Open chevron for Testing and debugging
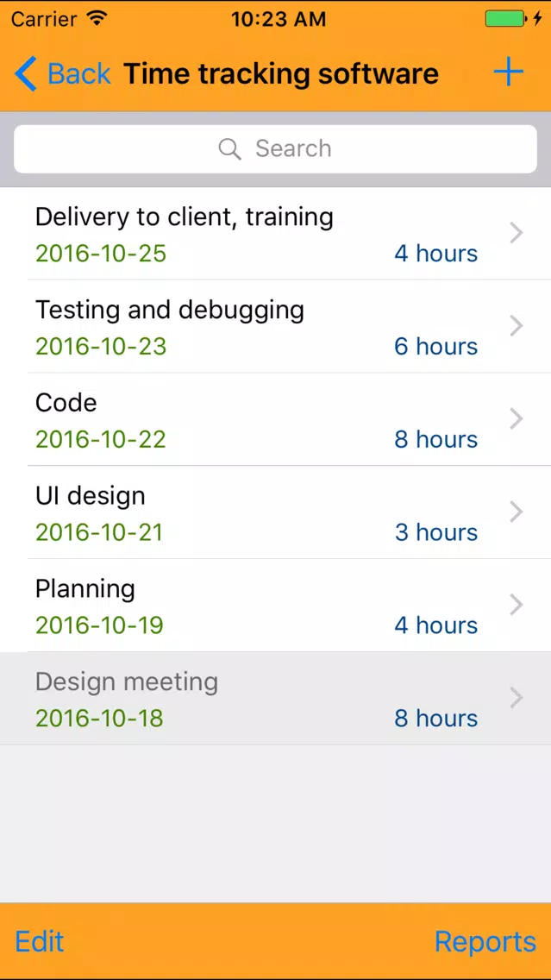551x980 pixels. tap(516, 326)
